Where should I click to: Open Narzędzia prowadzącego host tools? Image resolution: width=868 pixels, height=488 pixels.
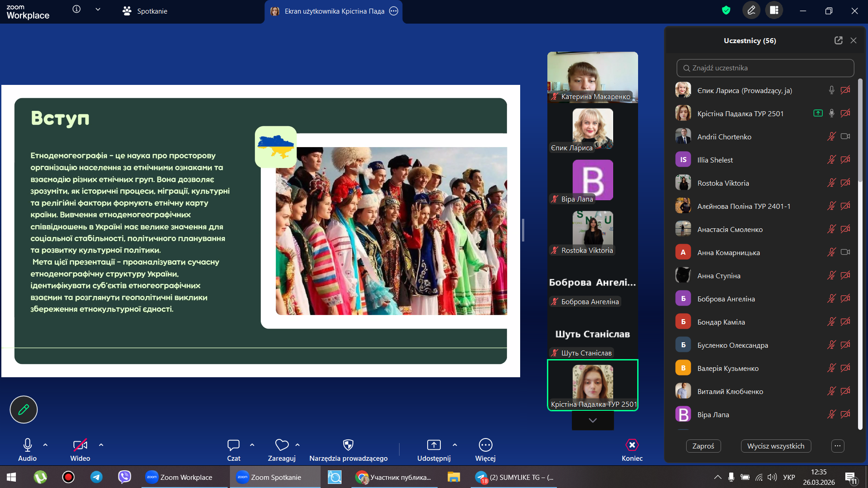coord(348,445)
